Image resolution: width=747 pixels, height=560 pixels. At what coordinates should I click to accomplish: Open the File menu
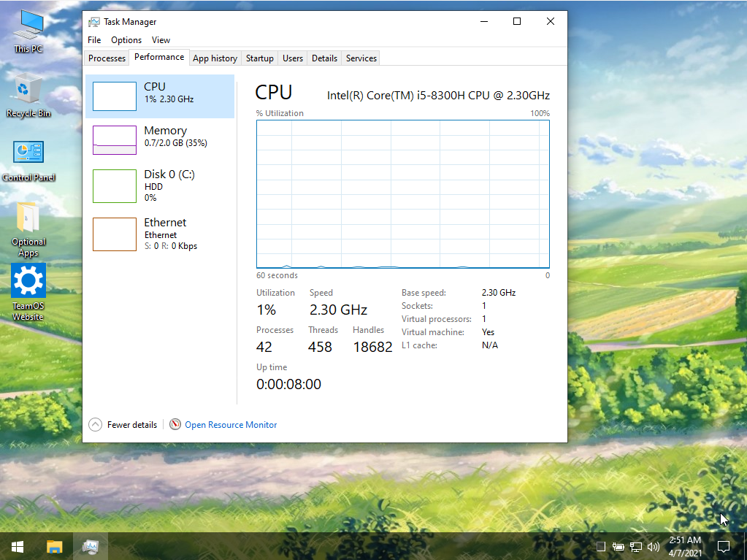[x=94, y=40]
